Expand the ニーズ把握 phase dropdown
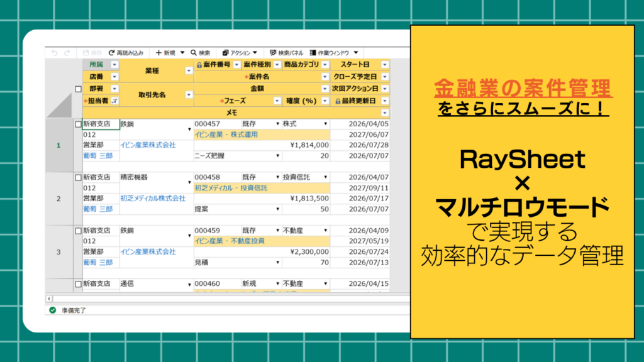644x362 pixels. coord(277,156)
